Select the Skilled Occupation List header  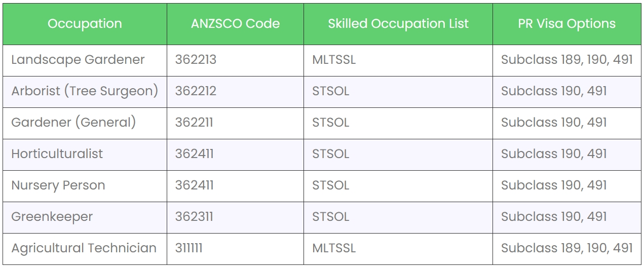click(398, 24)
